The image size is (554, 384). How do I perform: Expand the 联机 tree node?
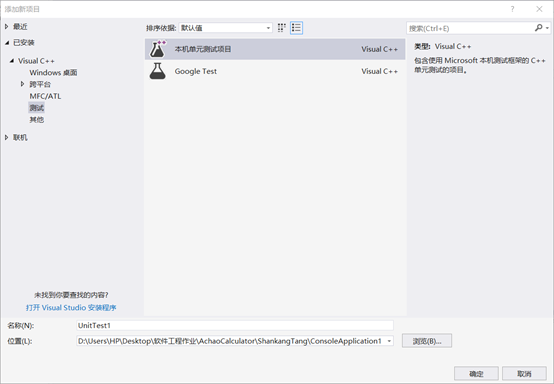(6, 137)
